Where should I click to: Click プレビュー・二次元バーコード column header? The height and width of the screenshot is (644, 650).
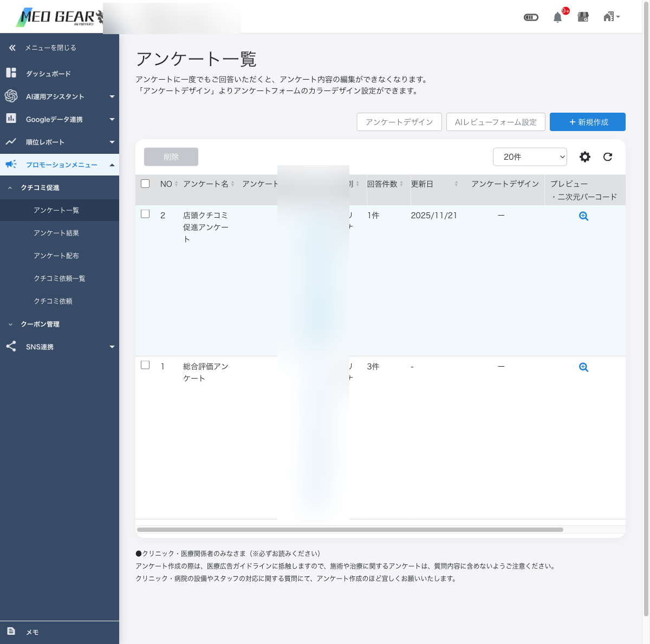(x=584, y=190)
